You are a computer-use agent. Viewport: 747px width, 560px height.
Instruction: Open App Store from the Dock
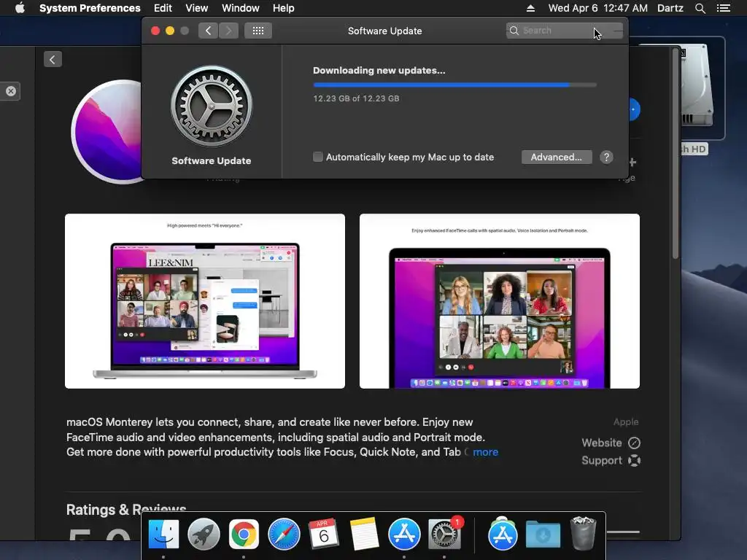coord(404,534)
